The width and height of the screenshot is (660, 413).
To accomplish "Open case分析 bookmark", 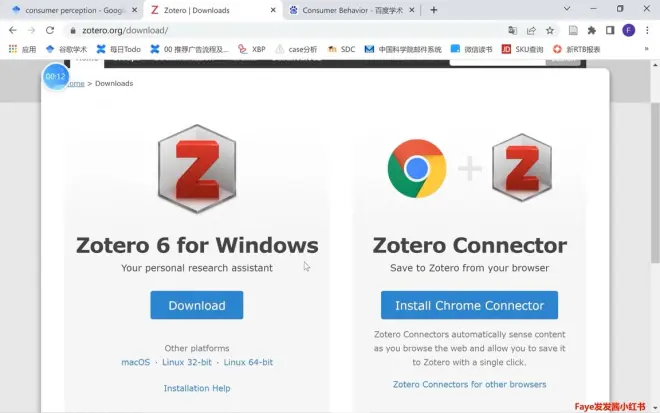I will pyautogui.click(x=296, y=49).
